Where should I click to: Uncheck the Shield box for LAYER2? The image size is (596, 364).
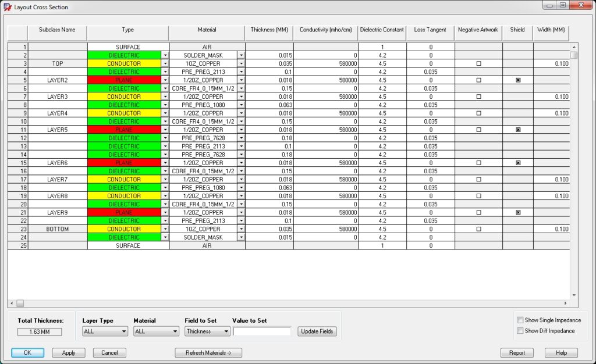coord(517,80)
